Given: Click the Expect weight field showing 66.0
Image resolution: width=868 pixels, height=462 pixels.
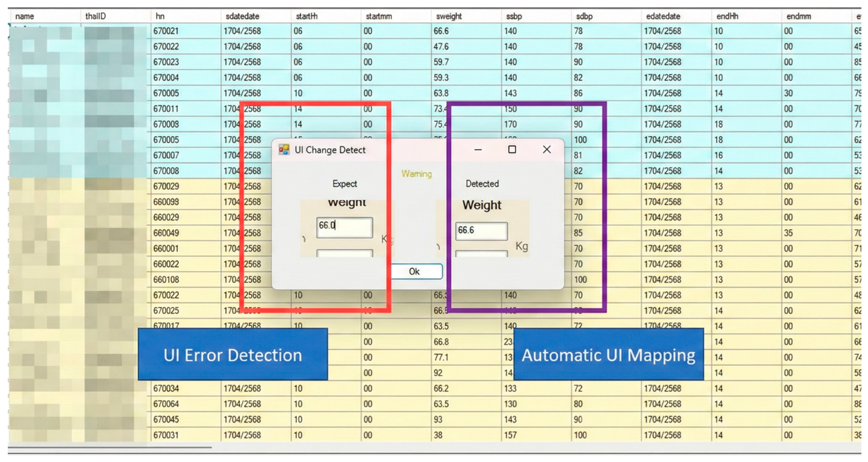Looking at the screenshot, I should (344, 227).
